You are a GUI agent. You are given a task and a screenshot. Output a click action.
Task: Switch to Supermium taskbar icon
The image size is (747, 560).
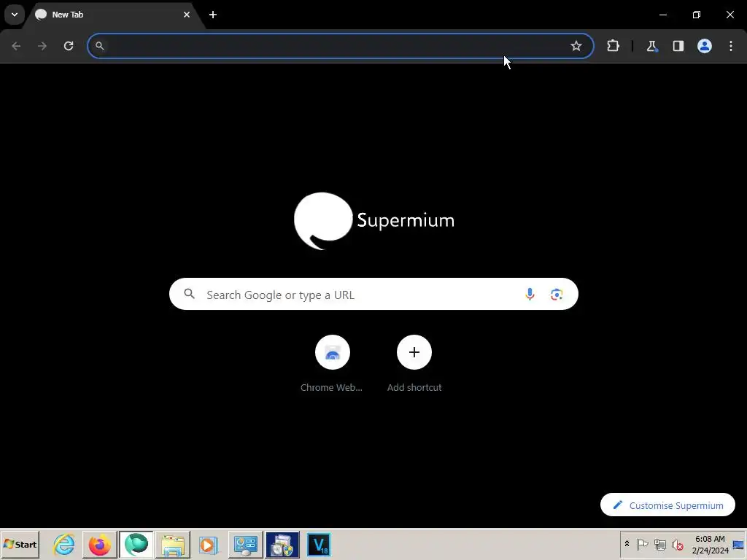136,544
